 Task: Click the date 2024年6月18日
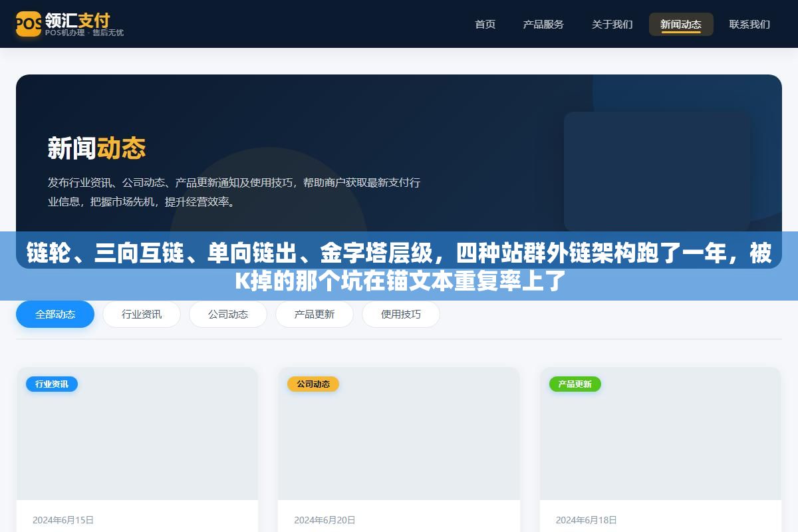tap(587, 520)
